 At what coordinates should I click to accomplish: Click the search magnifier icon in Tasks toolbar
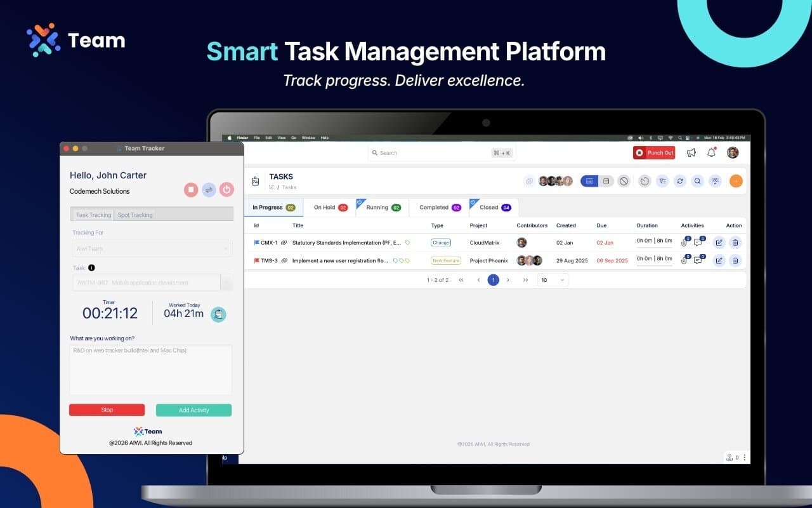(697, 181)
